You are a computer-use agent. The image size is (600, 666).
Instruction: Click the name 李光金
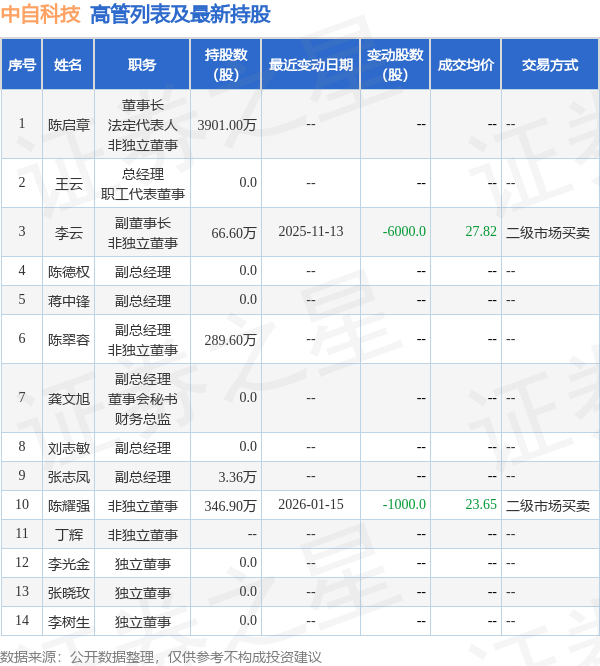[x=69, y=564]
